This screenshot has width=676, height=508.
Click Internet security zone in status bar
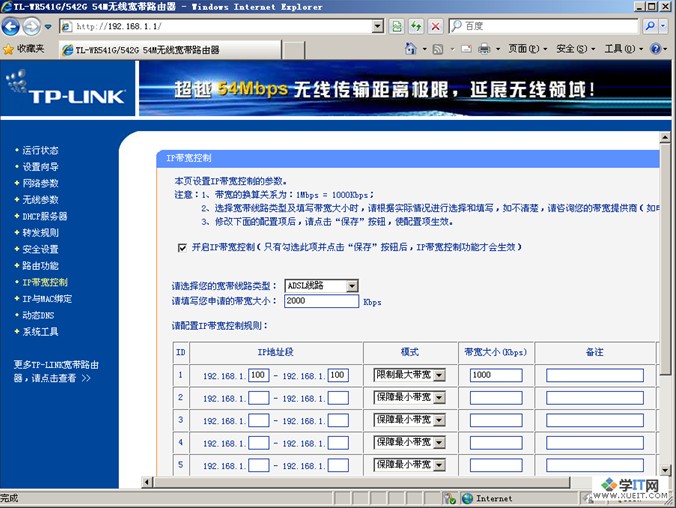tap(487, 499)
